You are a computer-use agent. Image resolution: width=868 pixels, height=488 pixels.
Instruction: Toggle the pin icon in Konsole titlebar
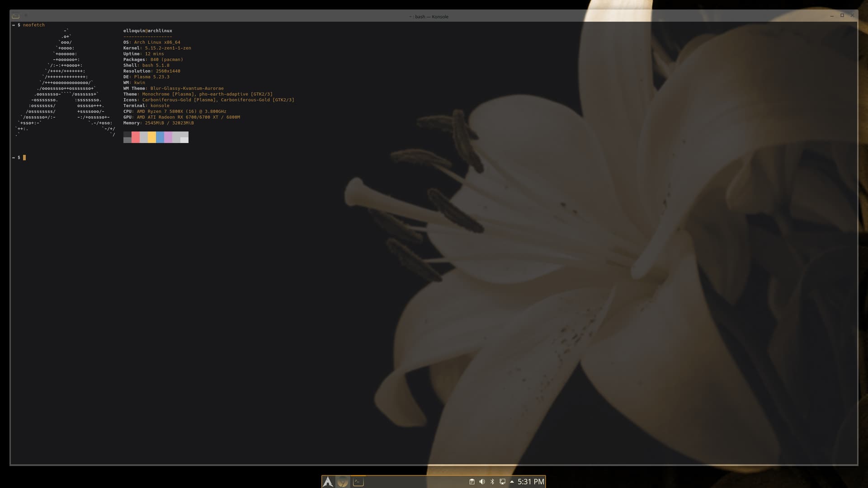26,16
